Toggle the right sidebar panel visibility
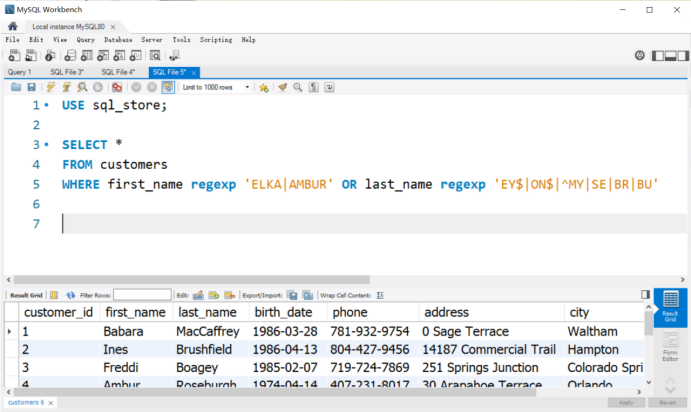Viewport: 691px width, 412px height. point(683,56)
